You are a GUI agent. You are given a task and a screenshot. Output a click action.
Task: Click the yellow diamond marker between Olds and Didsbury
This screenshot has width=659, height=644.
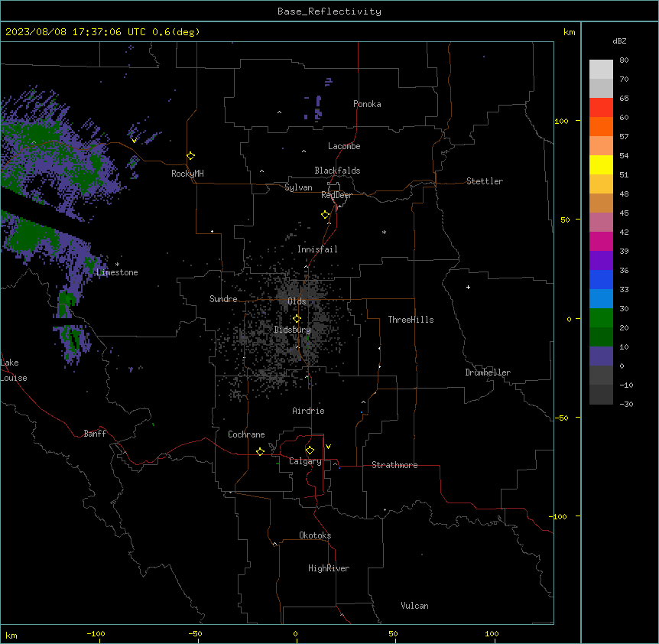(297, 319)
